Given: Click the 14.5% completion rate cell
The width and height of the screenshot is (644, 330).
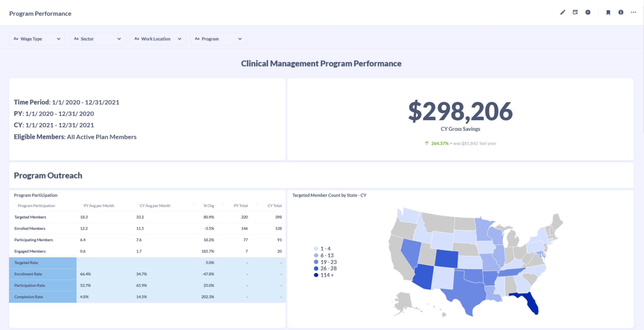Looking at the screenshot, I should [142, 297].
